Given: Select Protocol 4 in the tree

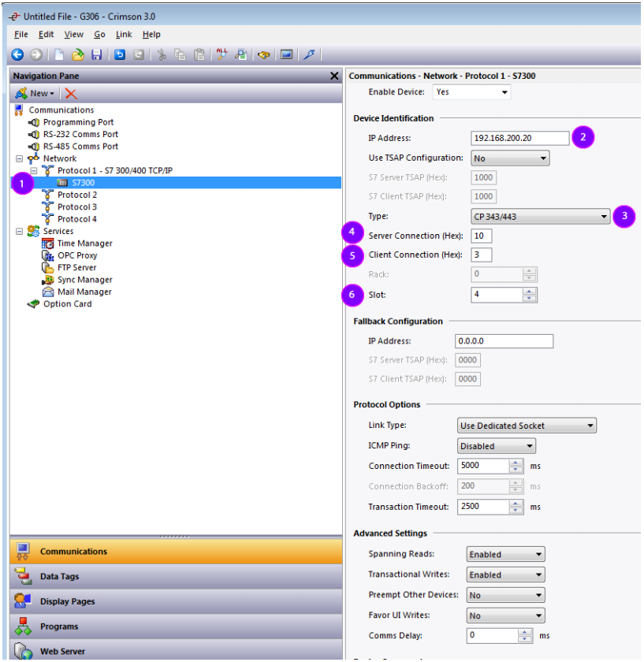Looking at the screenshot, I should (x=77, y=220).
